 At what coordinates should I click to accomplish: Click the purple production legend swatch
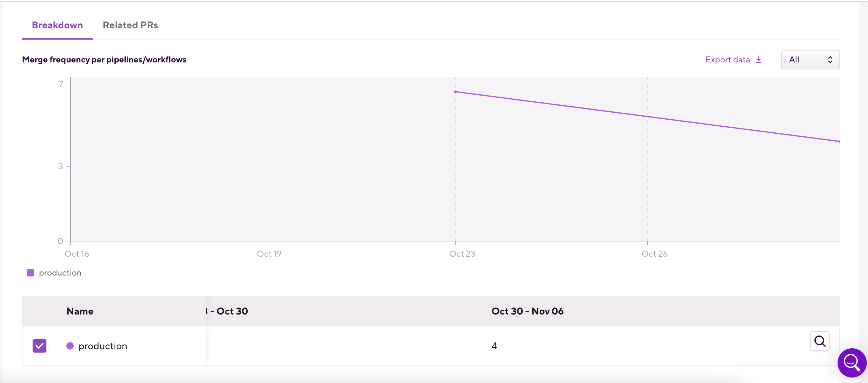tap(30, 273)
